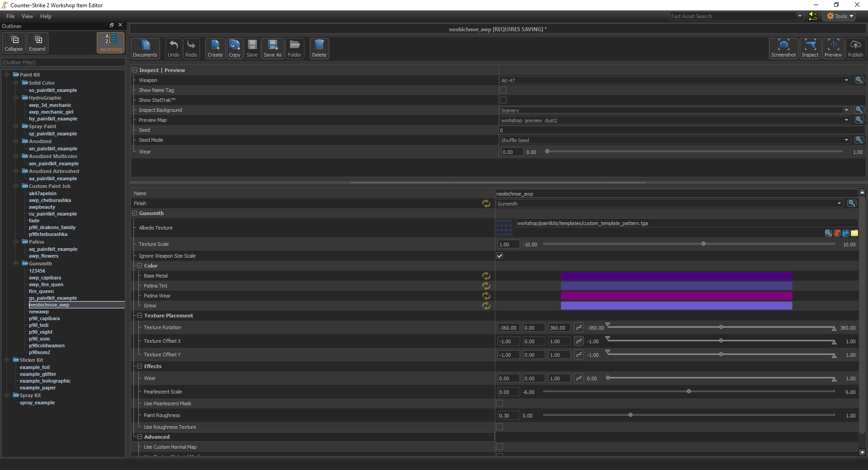The image size is (868, 470).
Task: Collapse all Outliner nodes
Action: click(x=14, y=43)
